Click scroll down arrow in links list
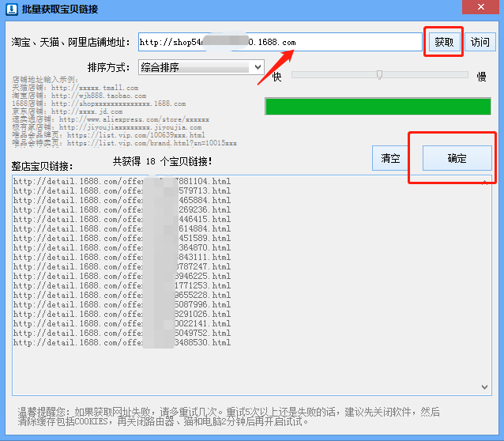 point(485,387)
